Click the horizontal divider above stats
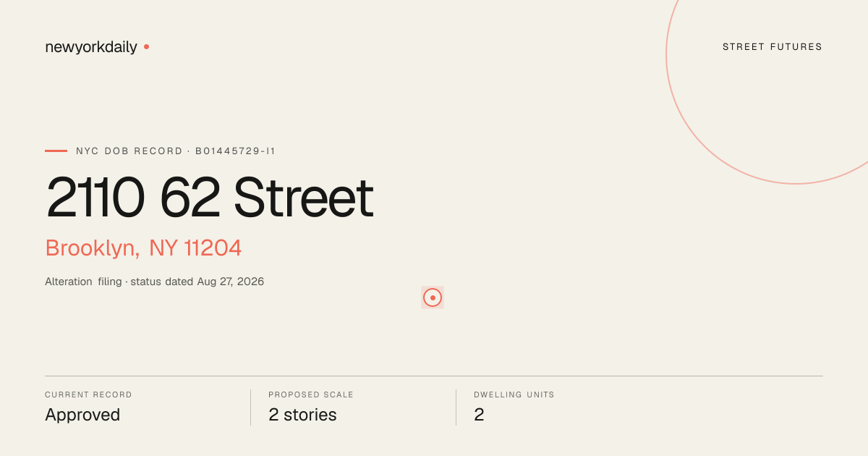The width and height of the screenshot is (868, 456). tap(434, 376)
